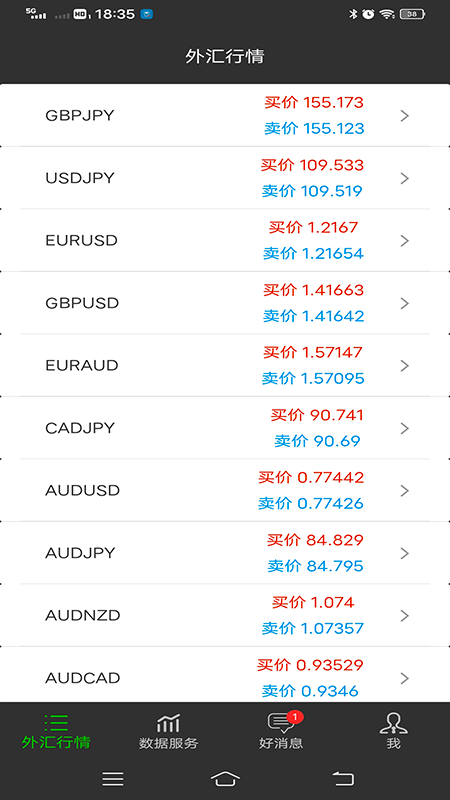Image resolution: width=450 pixels, height=800 pixels.
Task: Tap the 数据服务 chart icon
Action: point(168,723)
